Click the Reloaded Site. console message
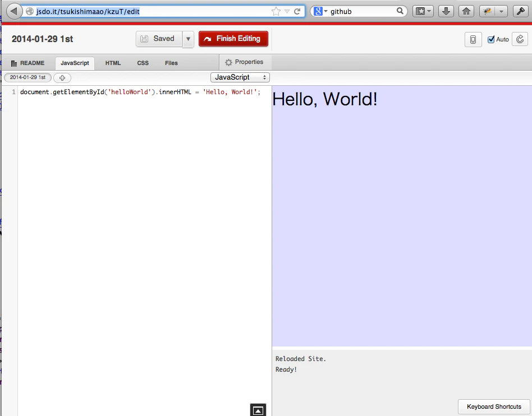This screenshot has width=532, height=416. coord(301,359)
